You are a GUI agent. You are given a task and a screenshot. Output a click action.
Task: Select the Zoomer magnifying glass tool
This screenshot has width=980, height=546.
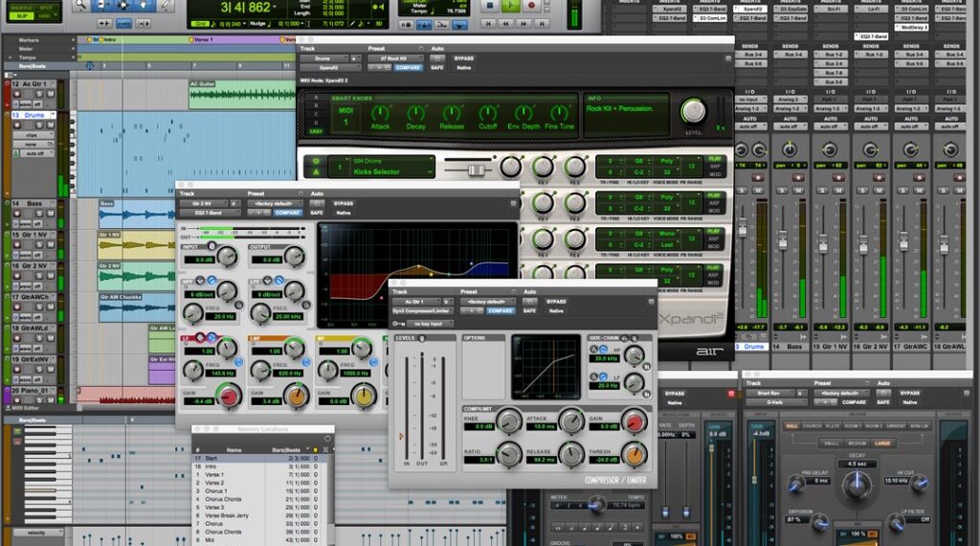click(x=82, y=5)
